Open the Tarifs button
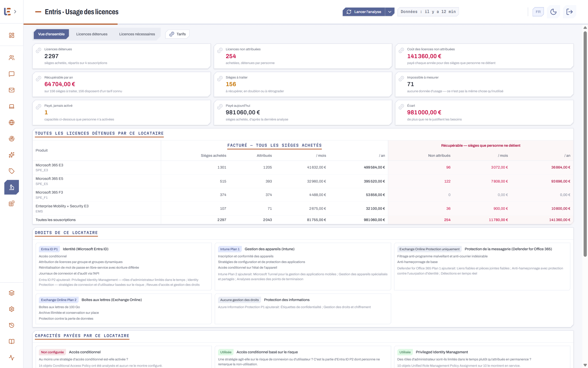The width and height of the screenshot is (588, 368). click(178, 34)
